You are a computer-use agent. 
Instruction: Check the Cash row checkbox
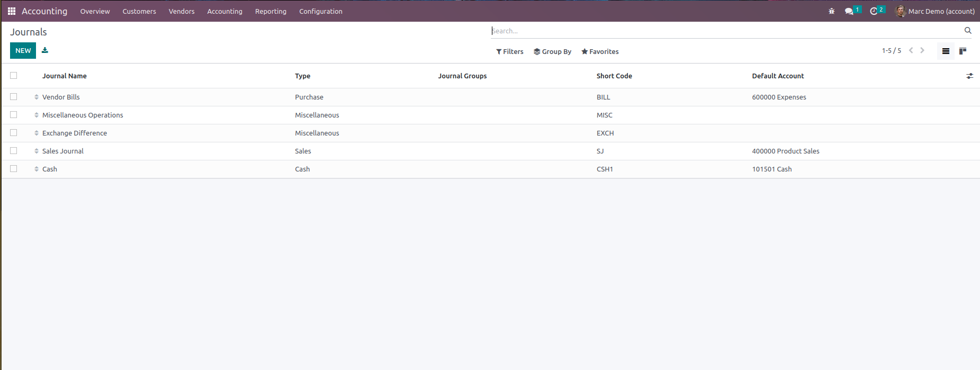tap(14, 169)
